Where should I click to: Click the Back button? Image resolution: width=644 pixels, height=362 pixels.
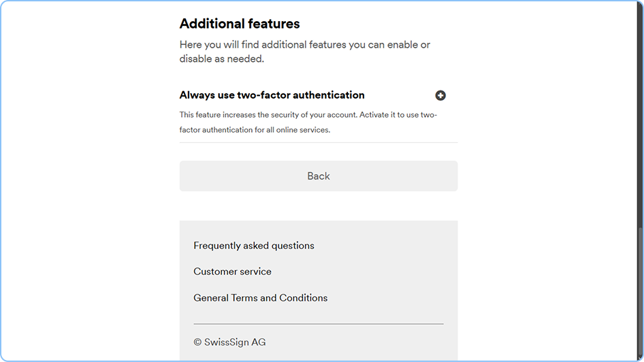coord(318,176)
